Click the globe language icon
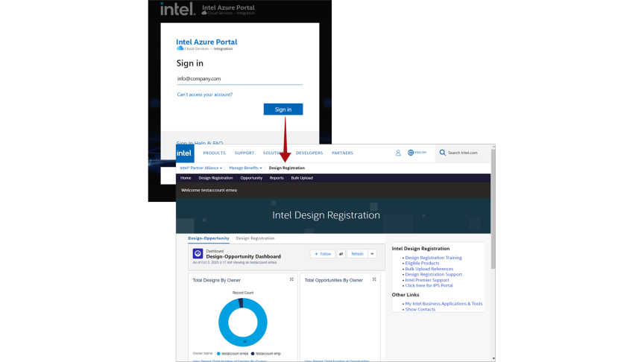This screenshot has height=362, width=644. coord(410,153)
